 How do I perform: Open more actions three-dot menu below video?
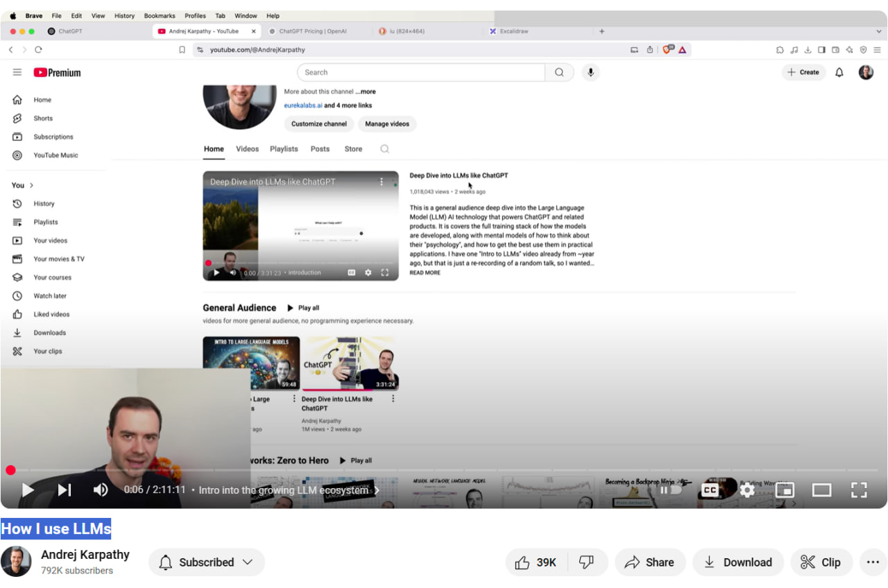(x=873, y=562)
